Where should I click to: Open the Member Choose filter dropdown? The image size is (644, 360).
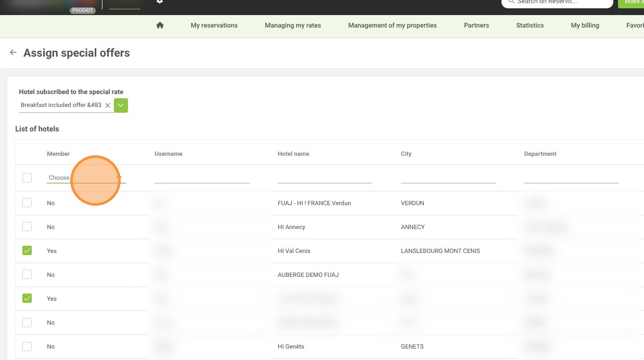coord(86,178)
